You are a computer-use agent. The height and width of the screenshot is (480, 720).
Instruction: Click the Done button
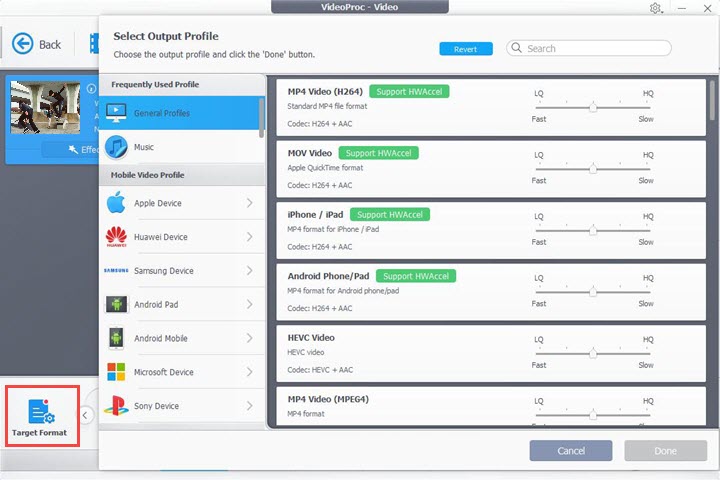coord(665,451)
